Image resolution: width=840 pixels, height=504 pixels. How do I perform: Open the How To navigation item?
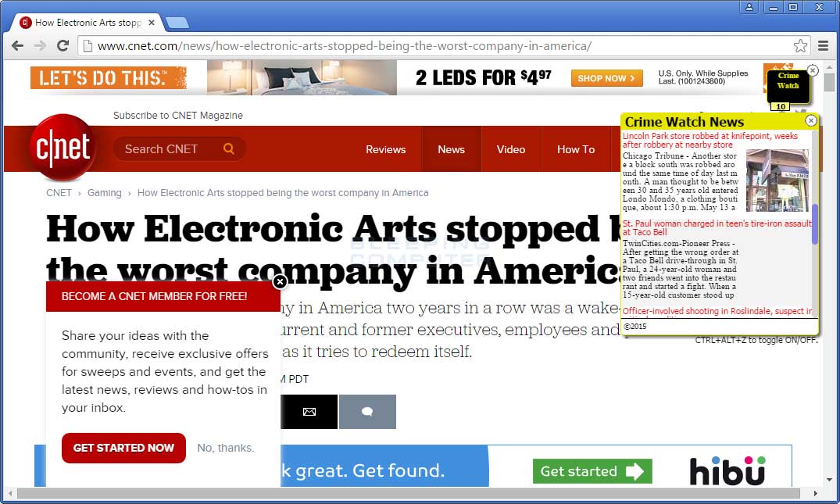point(576,149)
